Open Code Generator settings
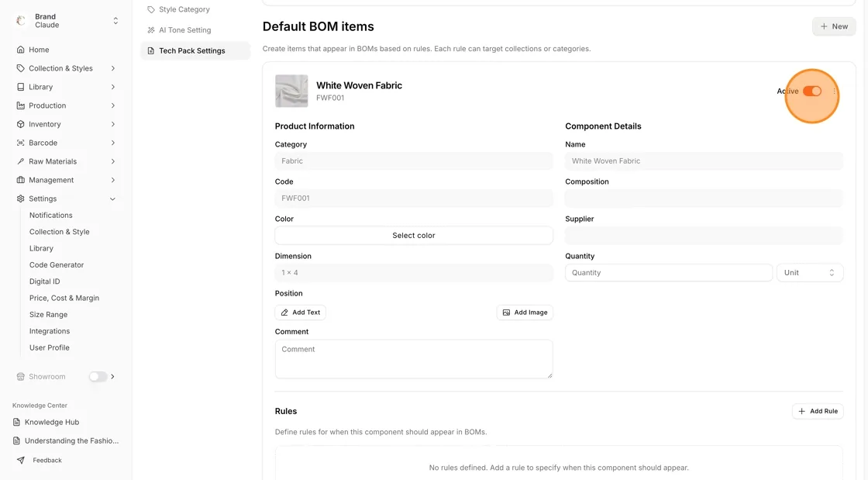Image resolution: width=868 pixels, height=480 pixels. pyautogui.click(x=57, y=265)
